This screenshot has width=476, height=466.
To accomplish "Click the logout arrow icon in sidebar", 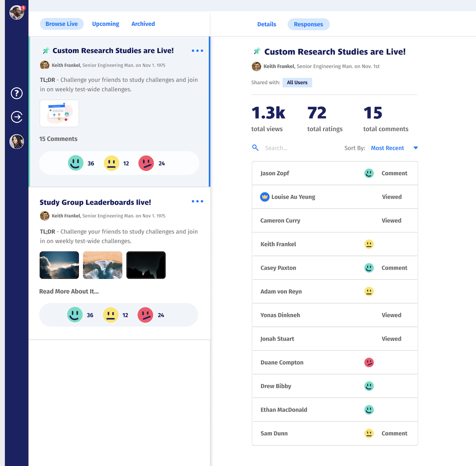I will tap(17, 117).
